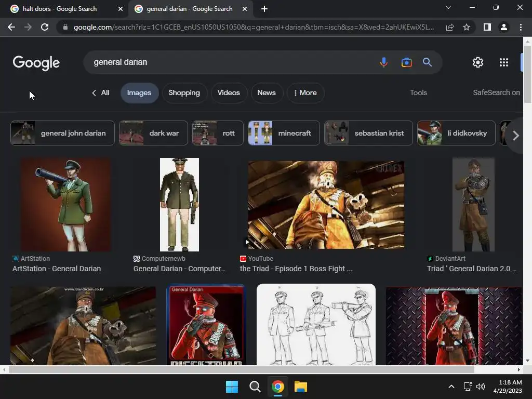This screenshot has width=532, height=399.
Task: Open the Bandicam watermarked boss image
Action: click(83, 326)
